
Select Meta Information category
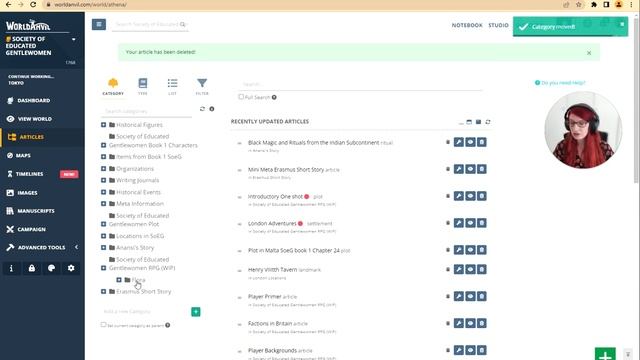[x=140, y=204]
